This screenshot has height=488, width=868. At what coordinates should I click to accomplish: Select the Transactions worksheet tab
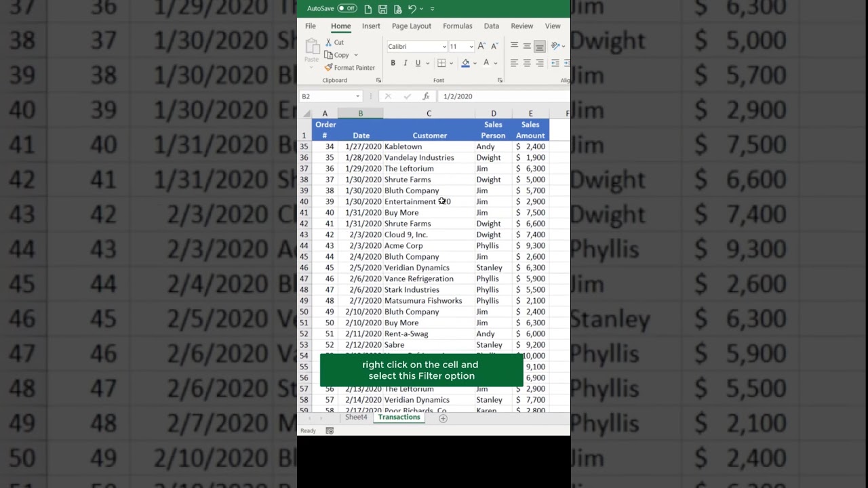[399, 418]
